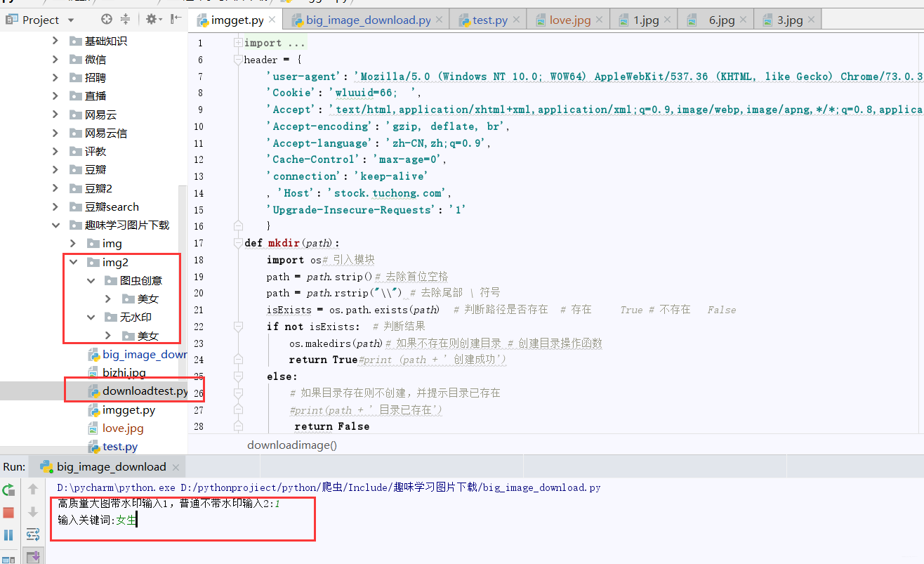Toggle scroll to end of console output
This screenshot has width=924, height=564.
pyautogui.click(x=33, y=557)
